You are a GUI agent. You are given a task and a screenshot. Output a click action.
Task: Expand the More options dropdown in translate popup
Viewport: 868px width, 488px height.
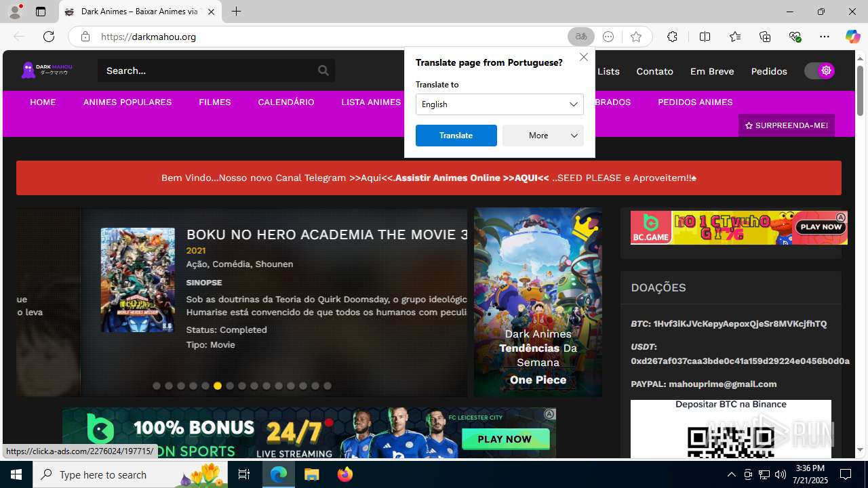543,136
